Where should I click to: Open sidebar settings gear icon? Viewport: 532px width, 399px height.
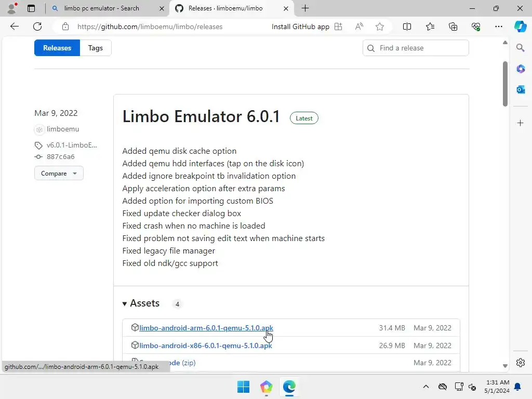[521, 362]
